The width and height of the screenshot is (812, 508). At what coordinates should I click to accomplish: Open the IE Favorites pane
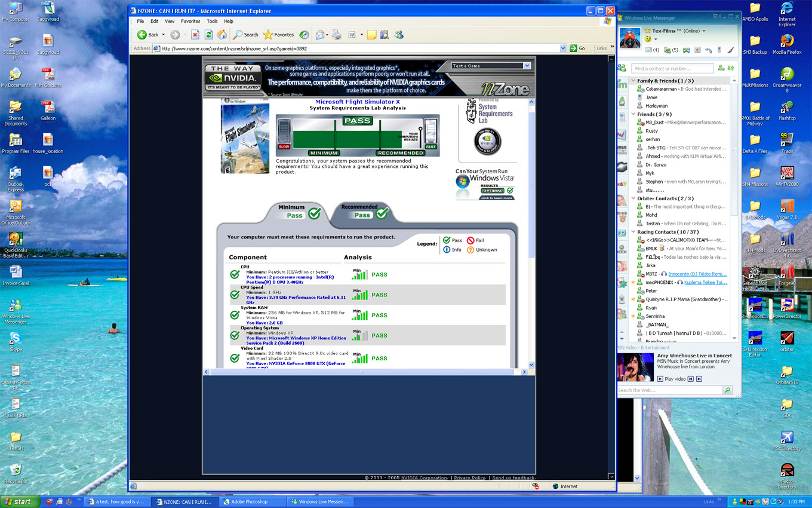coord(279,35)
